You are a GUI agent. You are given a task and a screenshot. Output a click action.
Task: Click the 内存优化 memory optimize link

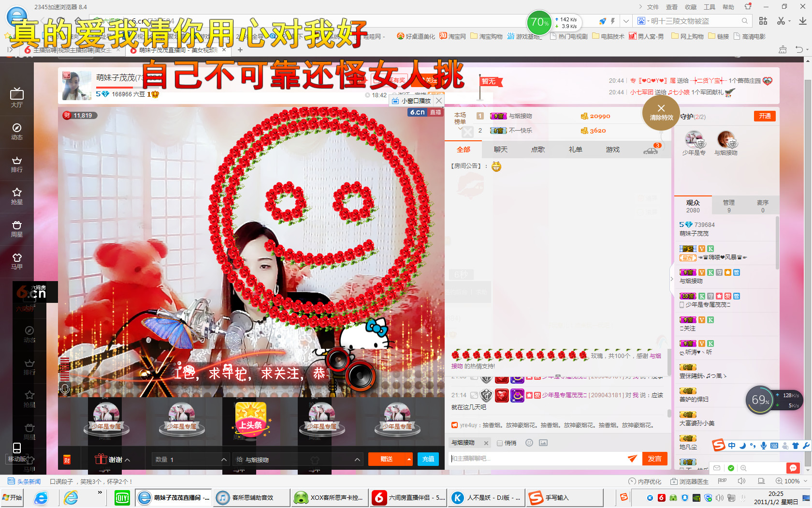(x=645, y=481)
